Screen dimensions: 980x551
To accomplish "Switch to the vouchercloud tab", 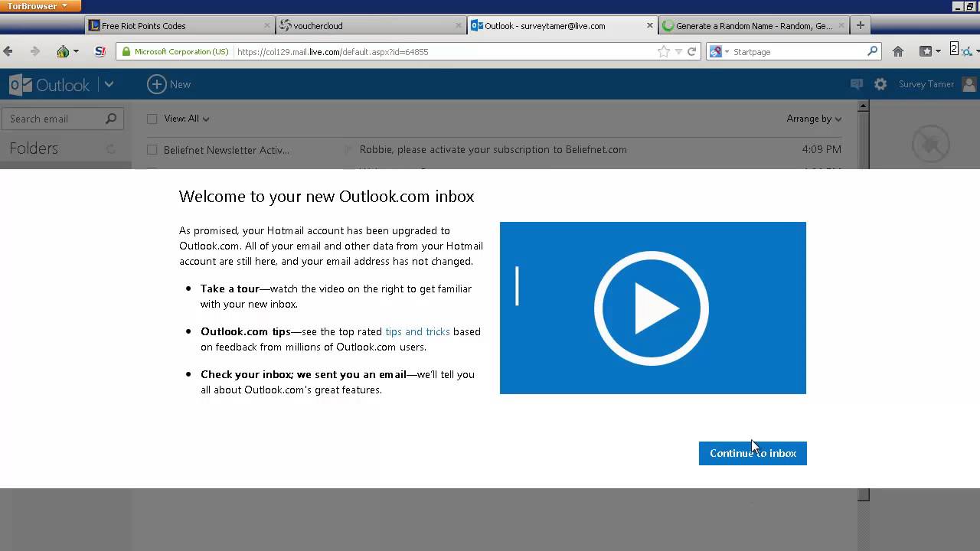I will [371, 25].
